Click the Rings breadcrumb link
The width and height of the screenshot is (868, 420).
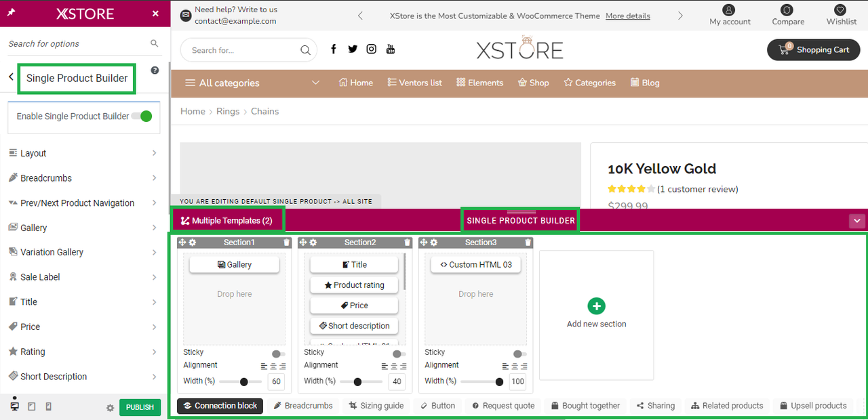pyautogui.click(x=228, y=111)
